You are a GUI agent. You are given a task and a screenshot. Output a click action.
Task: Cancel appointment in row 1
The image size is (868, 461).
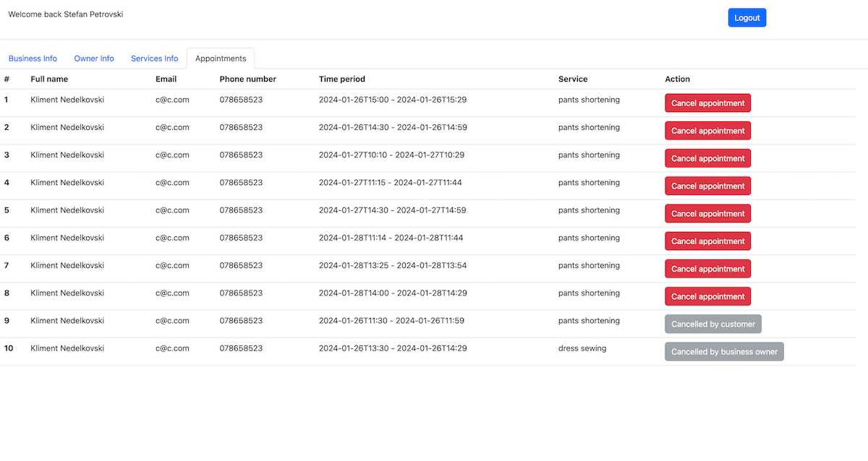[707, 103]
